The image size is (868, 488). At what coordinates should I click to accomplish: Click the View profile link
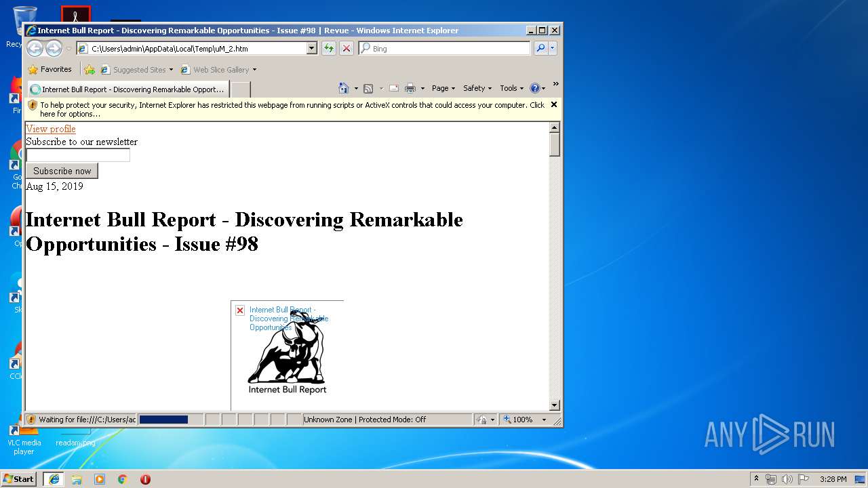[51, 129]
